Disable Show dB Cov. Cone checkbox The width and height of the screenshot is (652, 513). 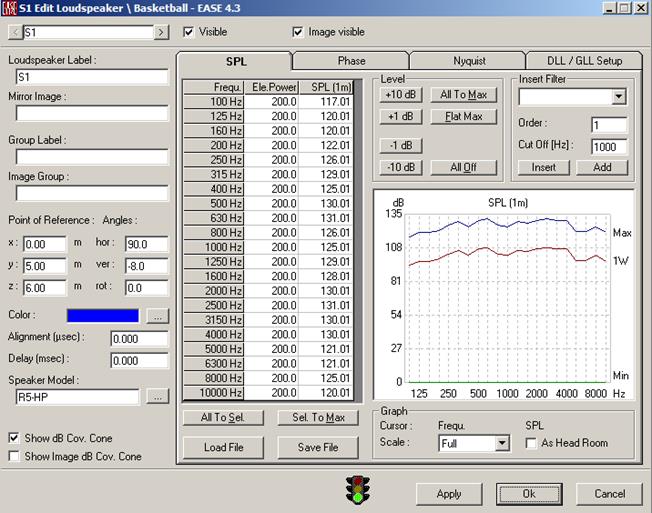[x=14, y=438]
